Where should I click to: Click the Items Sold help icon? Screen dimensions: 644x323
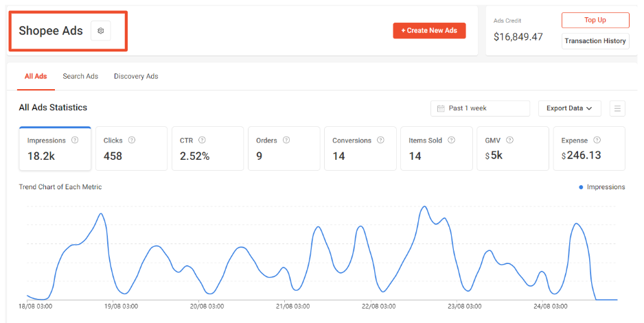point(452,140)
